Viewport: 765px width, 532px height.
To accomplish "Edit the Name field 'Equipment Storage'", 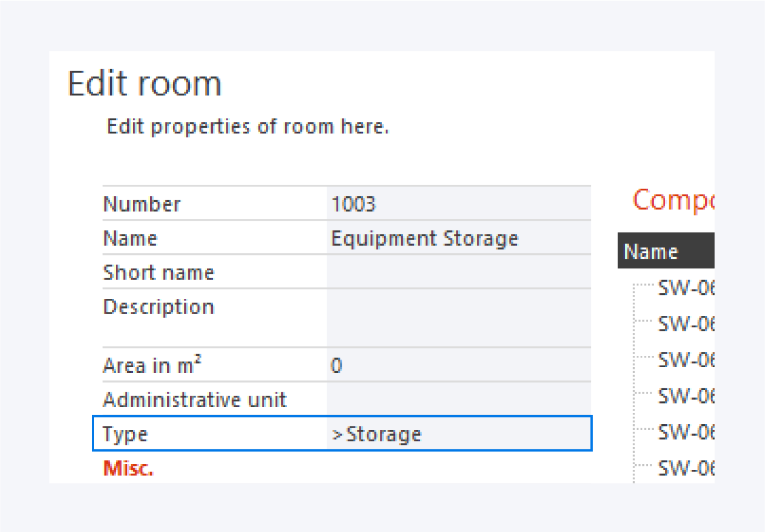I will tap(458, 238).
